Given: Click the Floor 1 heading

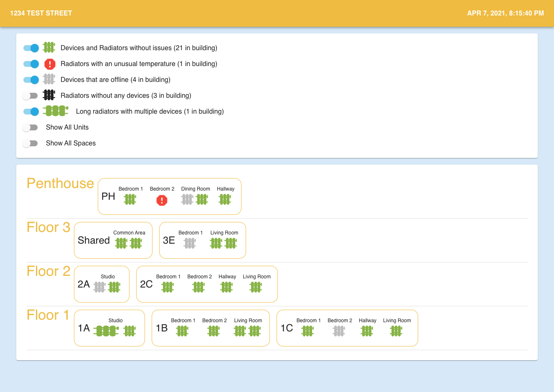Looking at the screenshot, I should (48, 315).
